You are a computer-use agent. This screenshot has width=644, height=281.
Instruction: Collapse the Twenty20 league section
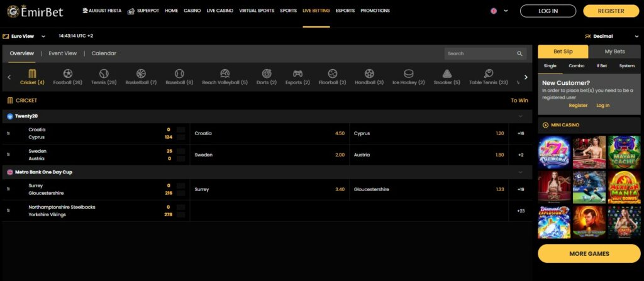click(520, 116)
